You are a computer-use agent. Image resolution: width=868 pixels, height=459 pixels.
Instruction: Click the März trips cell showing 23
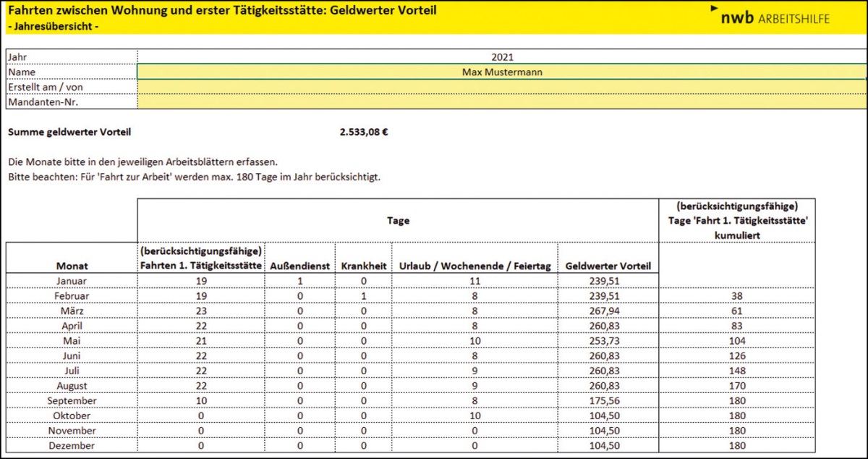(202, 311)
